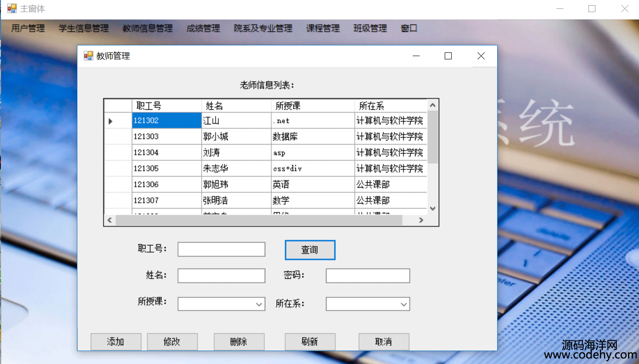Click the course cell 数学
Image resolution: width=639 pixels, height=364 pixels.
(x=313, y=200)
